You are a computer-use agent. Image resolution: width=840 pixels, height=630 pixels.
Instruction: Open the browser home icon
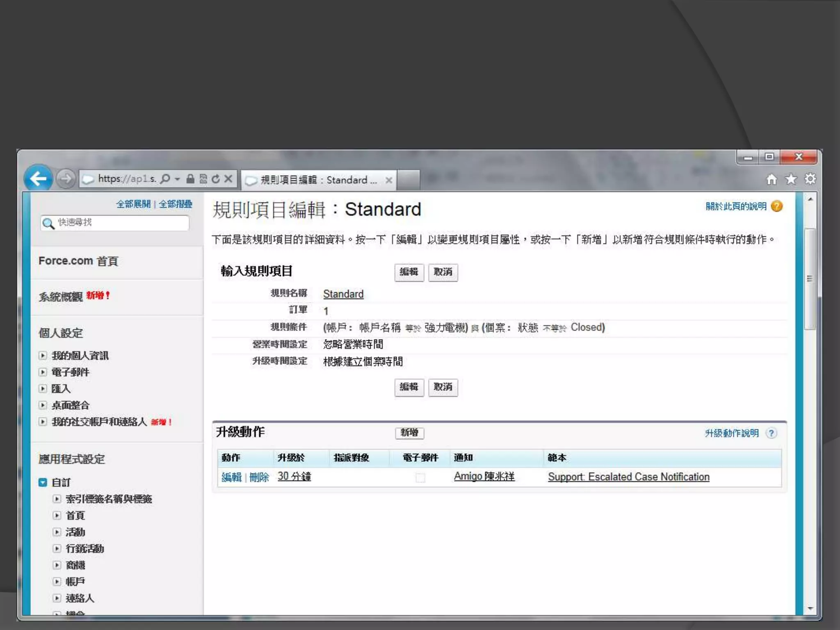pos(772,179)
